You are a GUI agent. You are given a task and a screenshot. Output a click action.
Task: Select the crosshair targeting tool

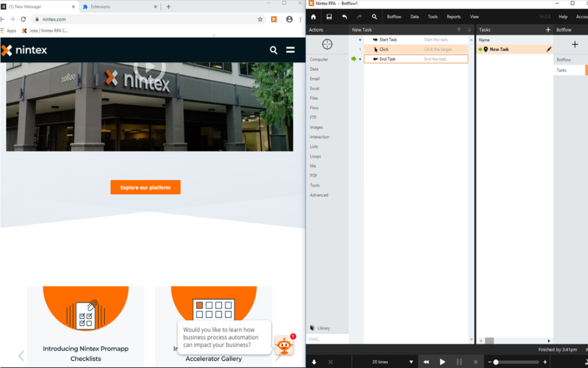tap(327, 44)
